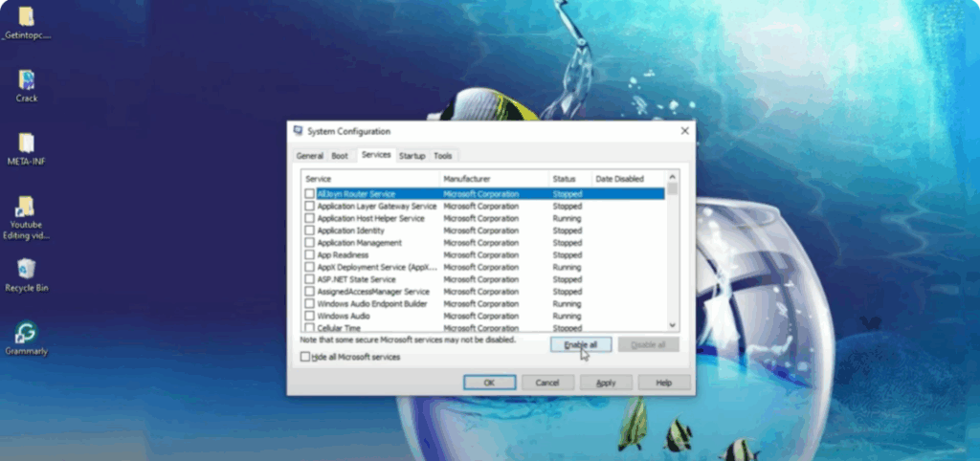Click the Help button

(x=664, y=383)
